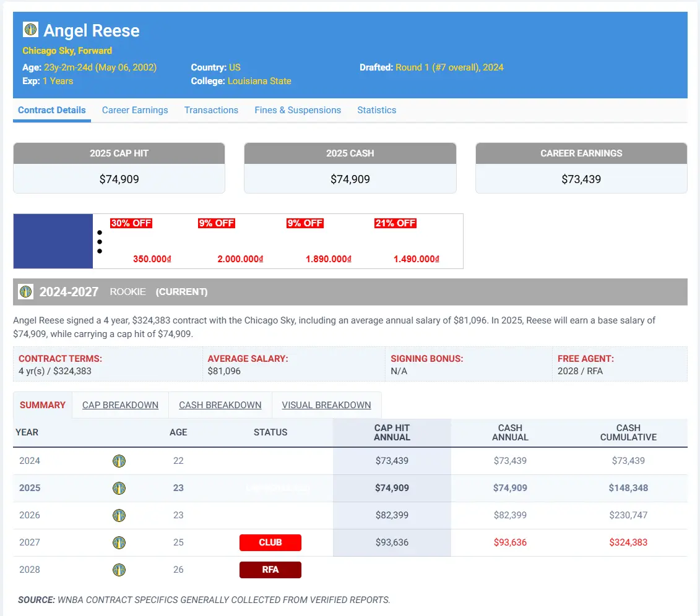The image size is (700, 616).
Task: Click team logo in 2024-2027 contract header
Action: click(x=25, y=291)
